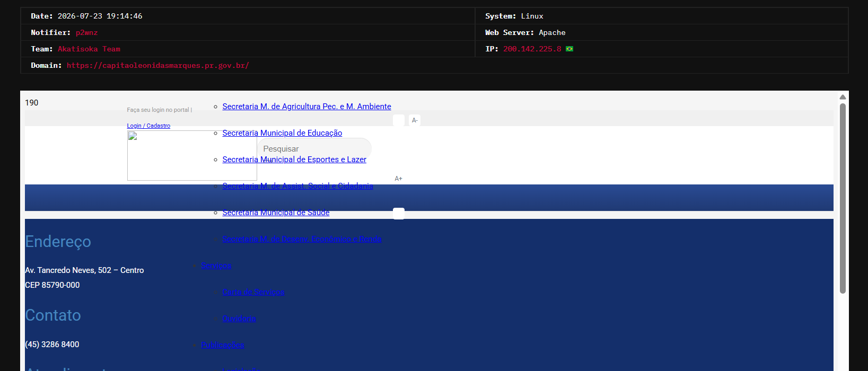This screenshot has height=371, width=868.
Task: Select the date text 2026-07-23 19:14:46
Action: [100, 16]
